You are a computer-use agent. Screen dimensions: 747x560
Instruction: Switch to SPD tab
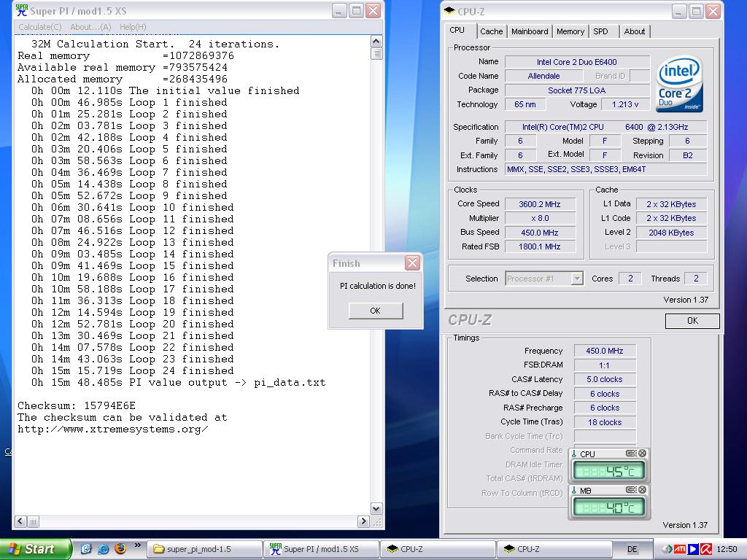pos(601,31)
